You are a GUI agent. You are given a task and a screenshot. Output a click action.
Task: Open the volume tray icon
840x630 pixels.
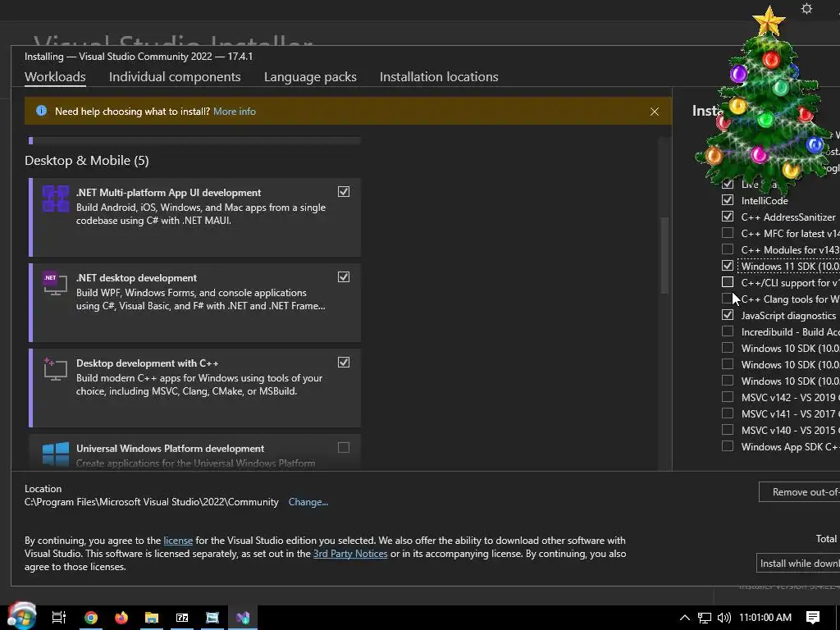tap(724, 618)
